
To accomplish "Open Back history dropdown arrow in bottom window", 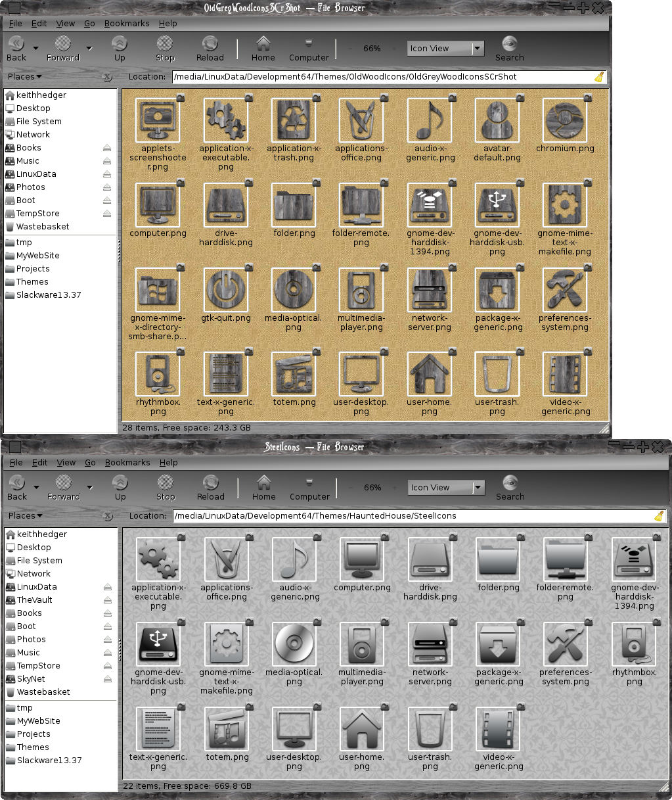I will (x=36, y=487).
